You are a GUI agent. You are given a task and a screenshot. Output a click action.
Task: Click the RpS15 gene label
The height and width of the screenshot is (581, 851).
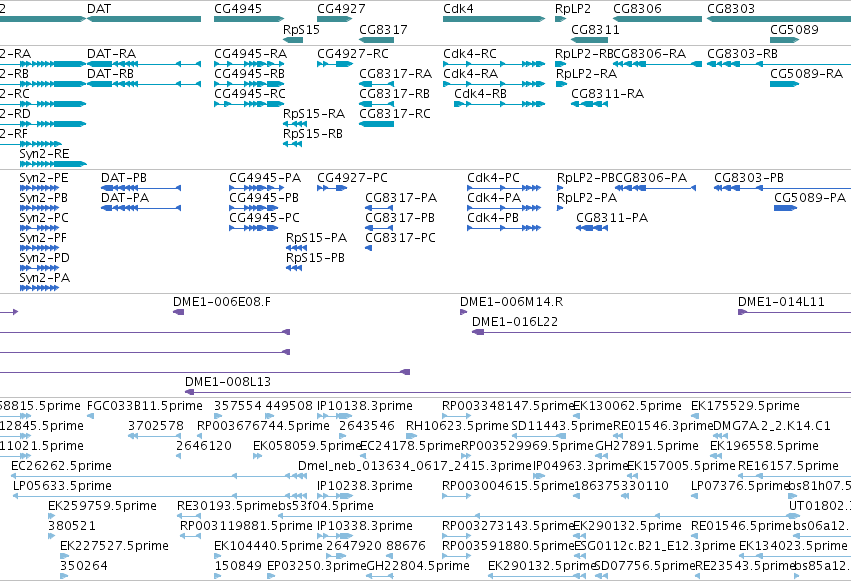pos(301,29)
